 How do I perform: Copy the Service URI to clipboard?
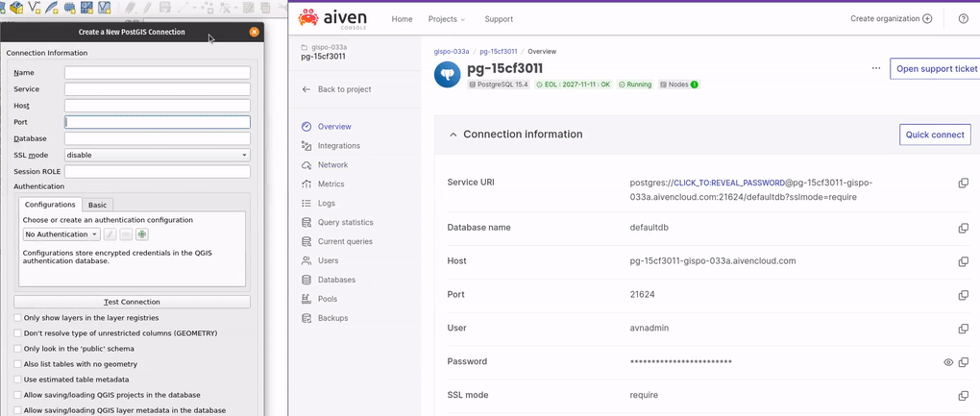(963, 183)
